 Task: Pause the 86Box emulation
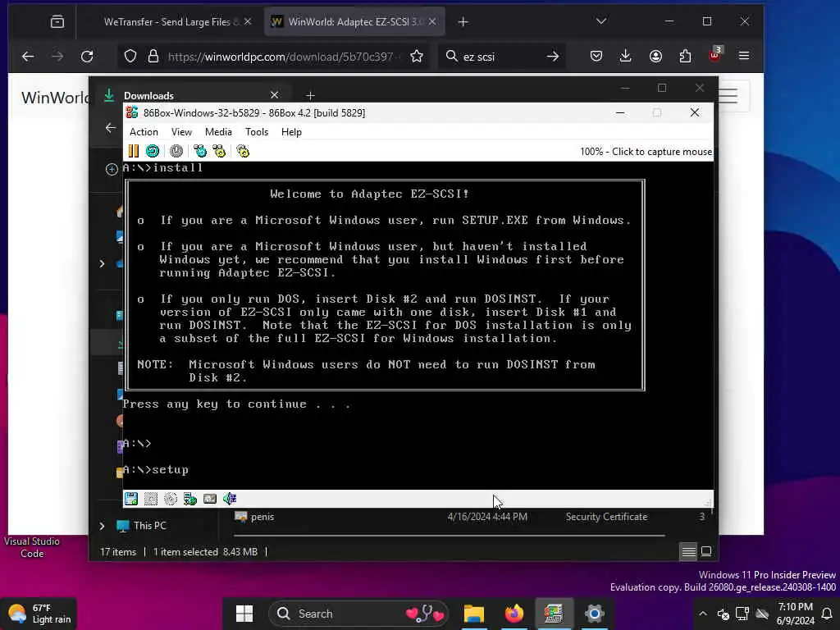click(x=134, y=151)
